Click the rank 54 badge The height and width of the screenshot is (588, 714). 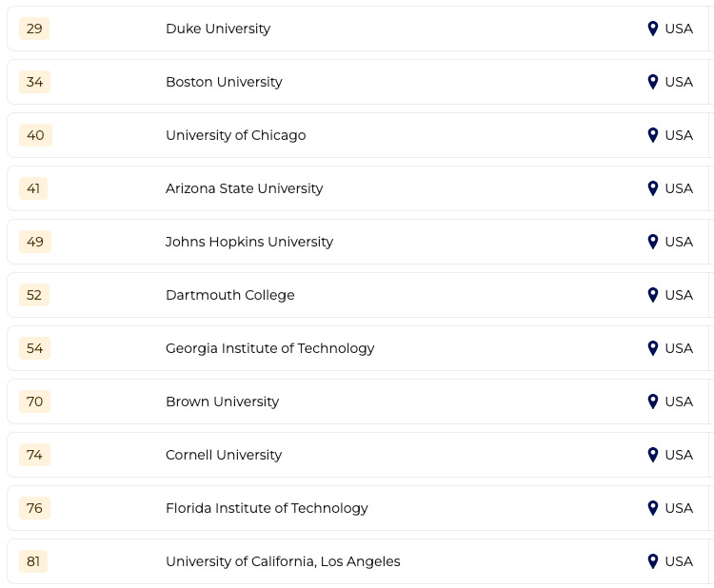(x=35, y=348)
